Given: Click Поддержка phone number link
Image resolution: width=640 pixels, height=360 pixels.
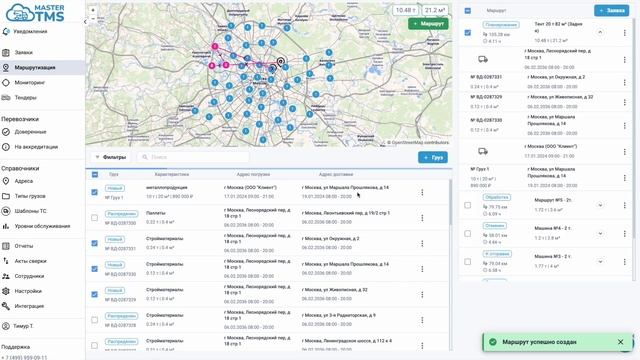Looking at the screenshot, I should click(x=24, y=358).
